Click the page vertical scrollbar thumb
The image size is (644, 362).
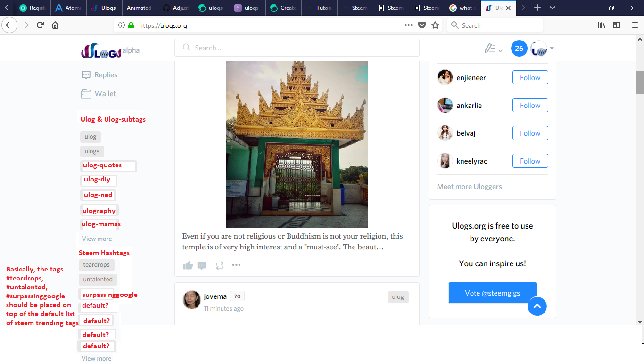(x=640, y=82)
